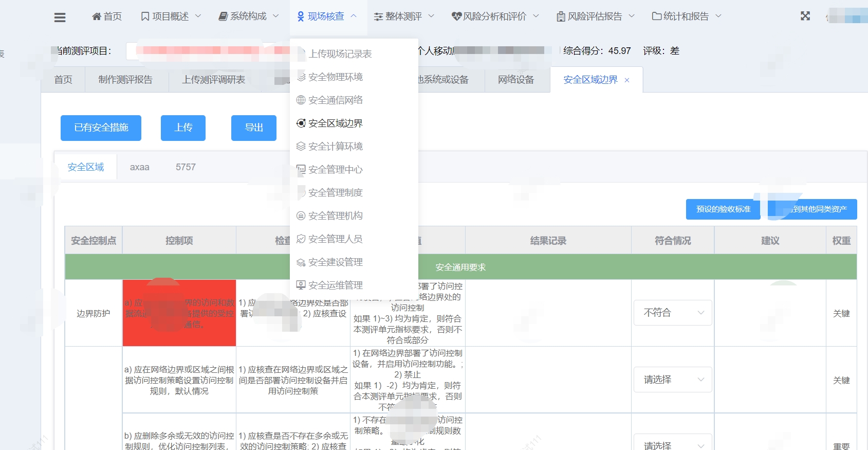Screen dimensions: 868x450
Task: Expand the 整体测评 menu chevron
Action: pyautogui.click(x=431, y=16)
